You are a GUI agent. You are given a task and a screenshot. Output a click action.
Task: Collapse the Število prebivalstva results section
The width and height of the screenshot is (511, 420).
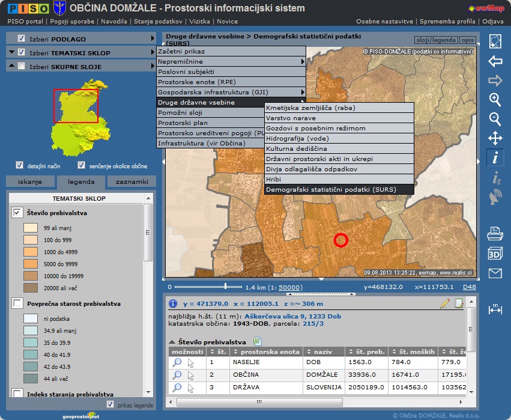click(x=172, y=342)
